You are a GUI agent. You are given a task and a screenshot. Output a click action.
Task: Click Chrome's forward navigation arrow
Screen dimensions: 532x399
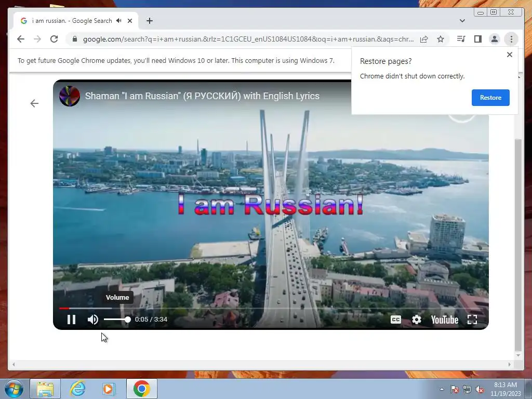point(37,39)
